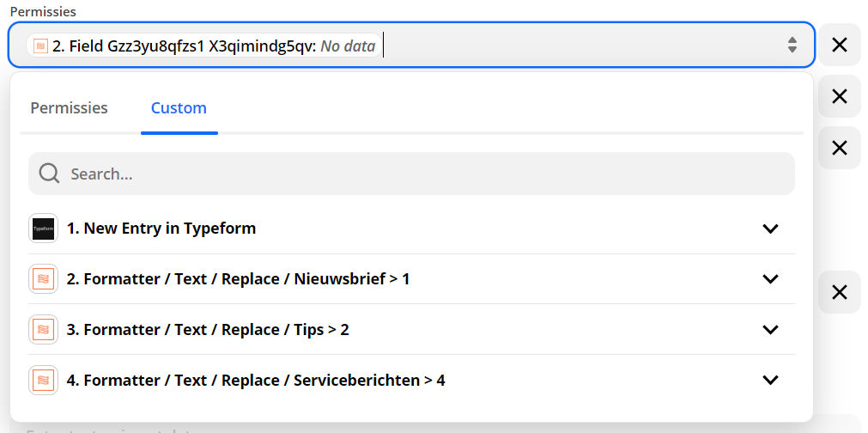
Task: Pick "3. Formatter / Text / Replace / Tips" step
Action: click(208, 330)
